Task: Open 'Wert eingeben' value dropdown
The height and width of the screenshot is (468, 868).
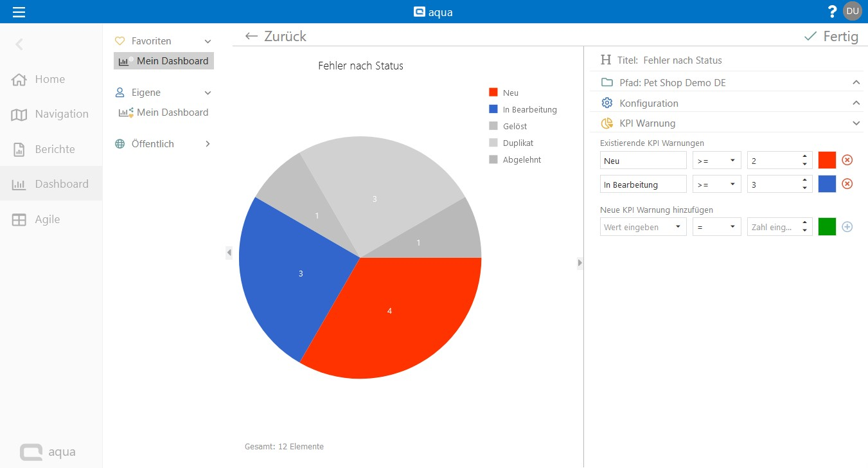Action: tap(642, 227)
